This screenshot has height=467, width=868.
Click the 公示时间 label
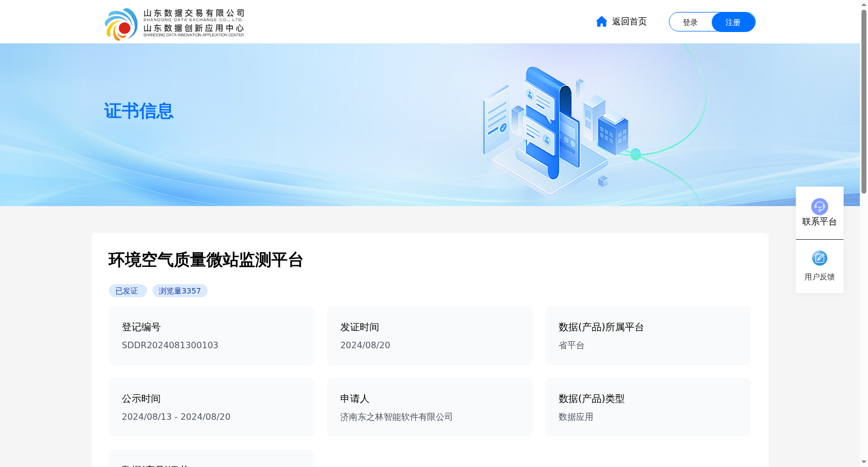point(141,399)
